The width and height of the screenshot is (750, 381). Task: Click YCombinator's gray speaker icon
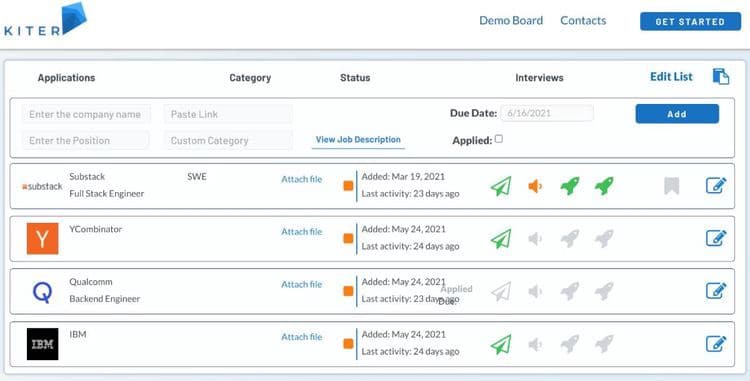tap(535, 239)
